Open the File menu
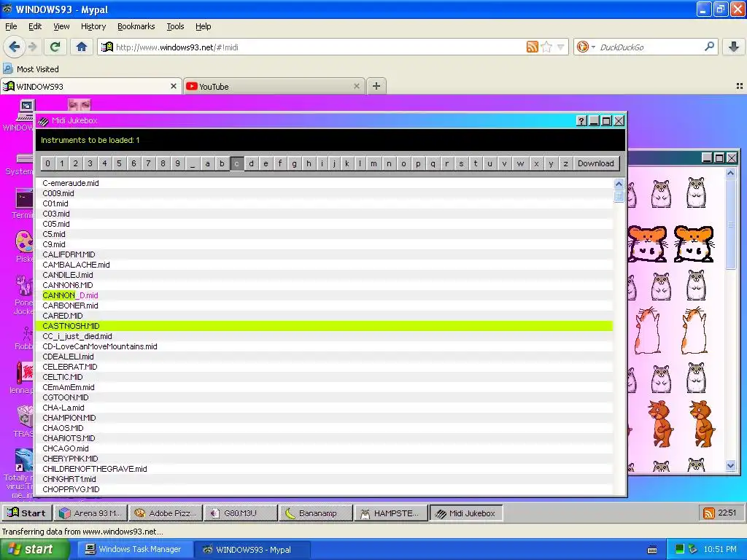This screenshot has width=747, height=560. point(11,26)
